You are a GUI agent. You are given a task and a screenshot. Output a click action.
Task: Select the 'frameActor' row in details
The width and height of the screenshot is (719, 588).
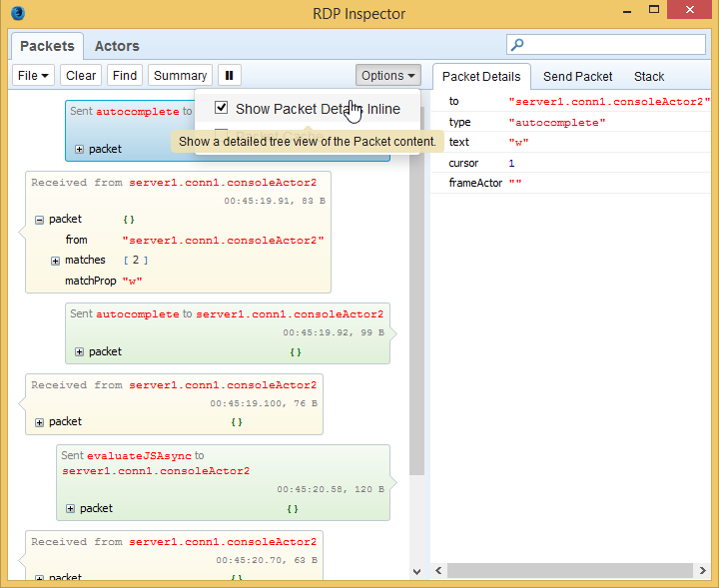(571, 183)
